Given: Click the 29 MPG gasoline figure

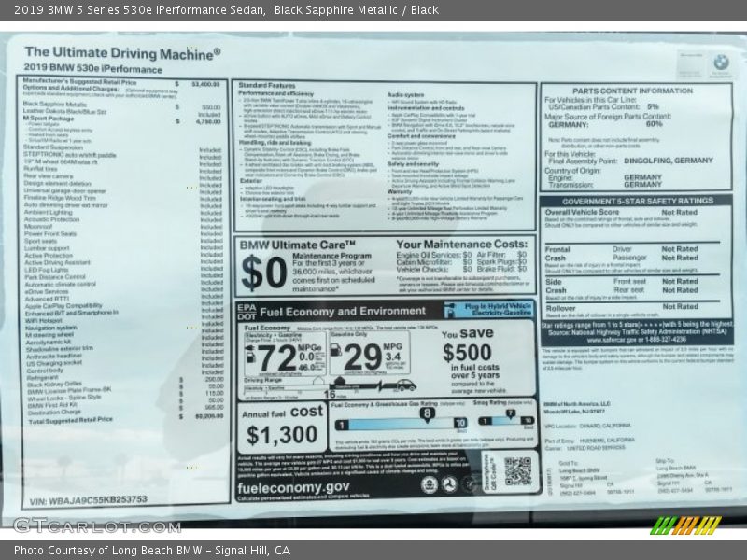Looking at the screenshot, I should (x=362, y=357).
